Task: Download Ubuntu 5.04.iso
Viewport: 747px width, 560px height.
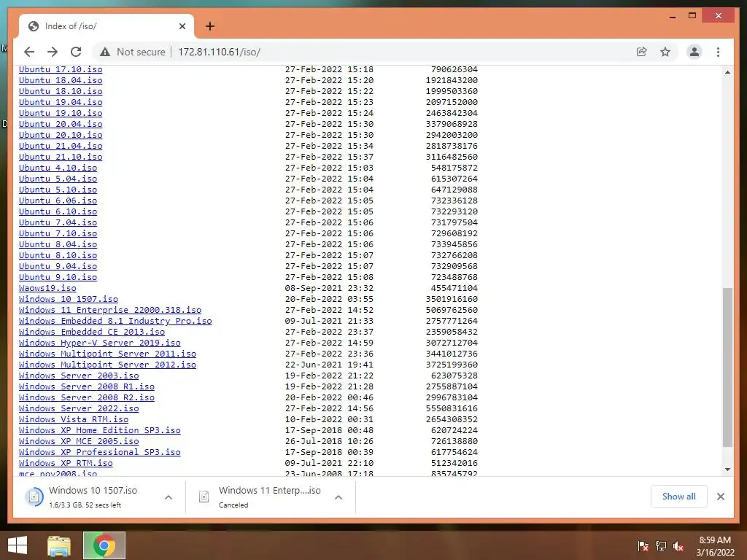Action: coord(58,179)
